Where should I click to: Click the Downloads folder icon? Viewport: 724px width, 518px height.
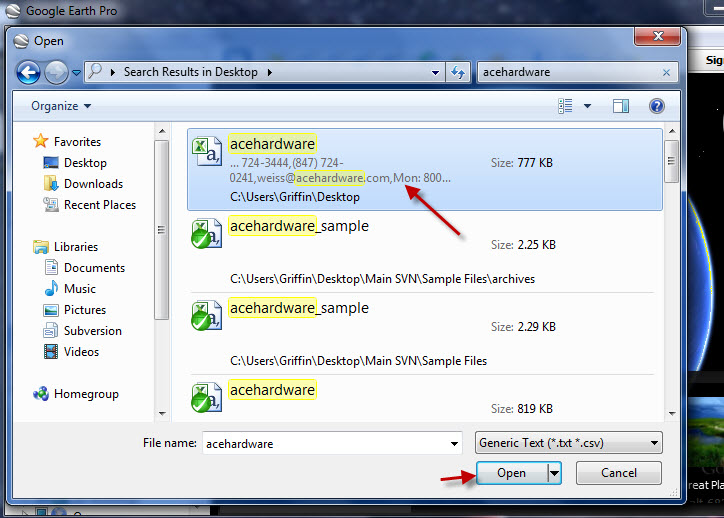tap(51, 183)
